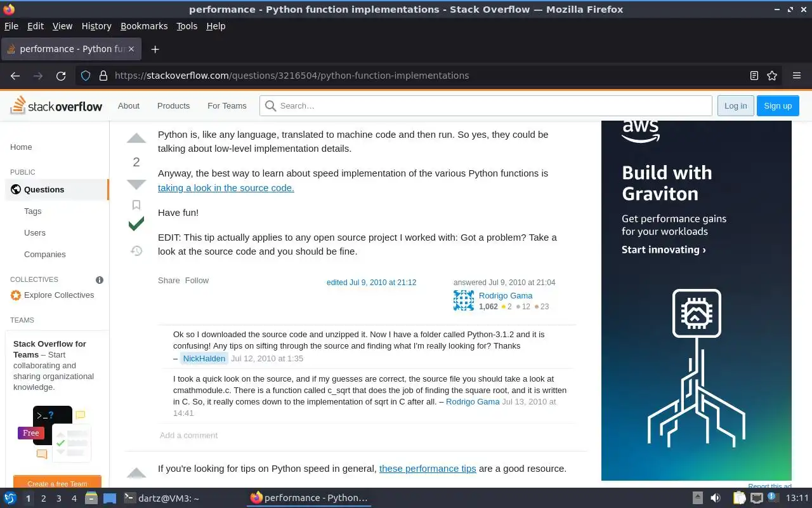812x508 pixels.
Task: Click the Stack Overflow logo
Action: (x=56, y=105)
